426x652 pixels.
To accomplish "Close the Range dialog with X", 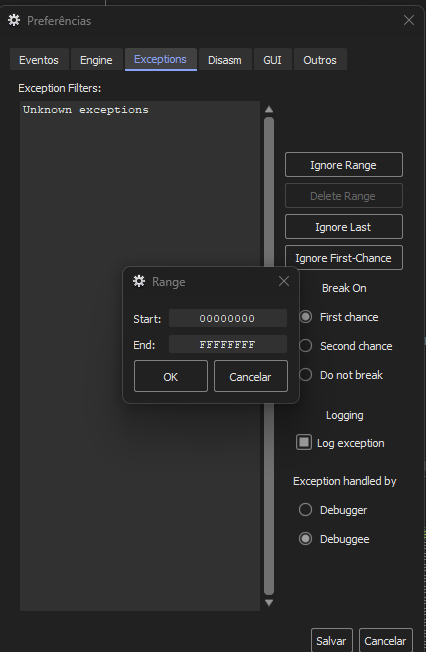I will (284, 281).
